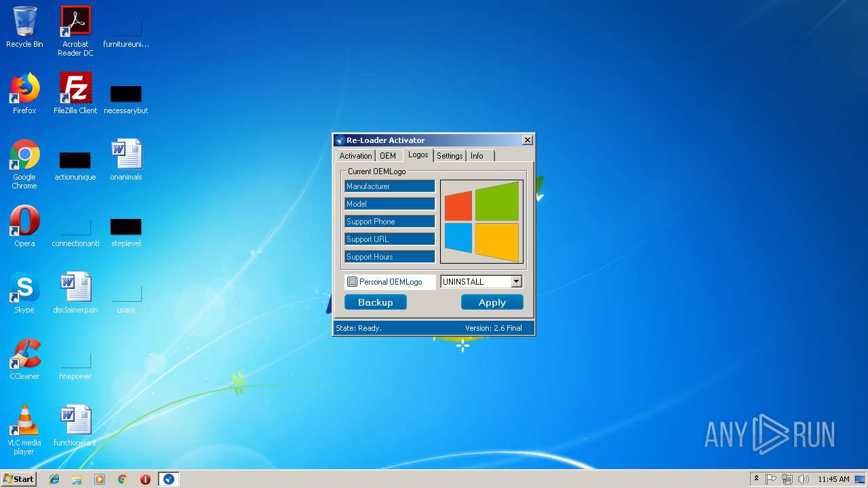This screenshot has width=868, height=488.
Task: Open the volume speaker tray icon
Action: [x=804, y=479]
